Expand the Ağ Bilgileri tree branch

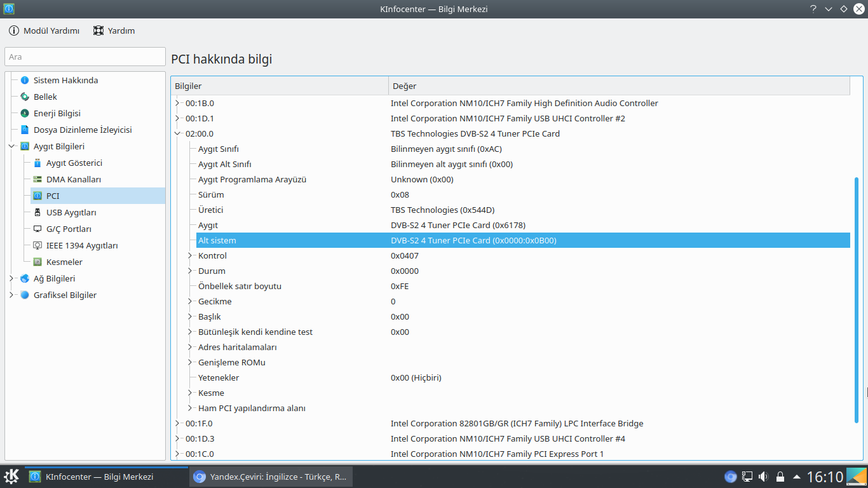point(11,278)
